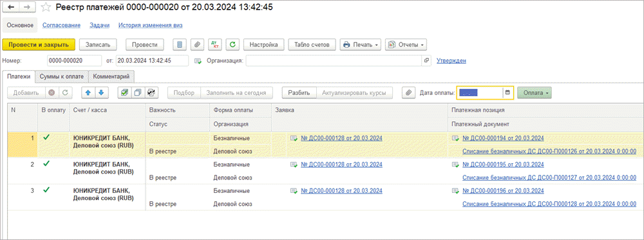Select the Платежи tab

19,76
